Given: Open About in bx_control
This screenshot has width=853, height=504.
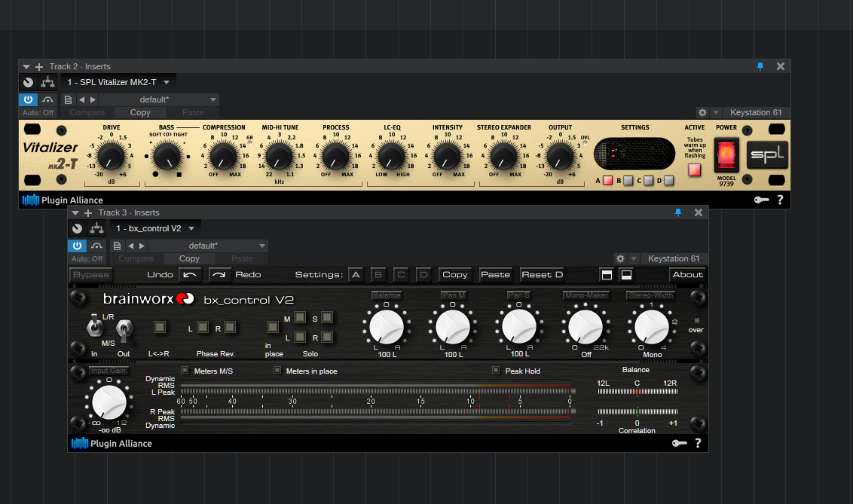Looking at the screenshot, I should (x=688, y=274).
